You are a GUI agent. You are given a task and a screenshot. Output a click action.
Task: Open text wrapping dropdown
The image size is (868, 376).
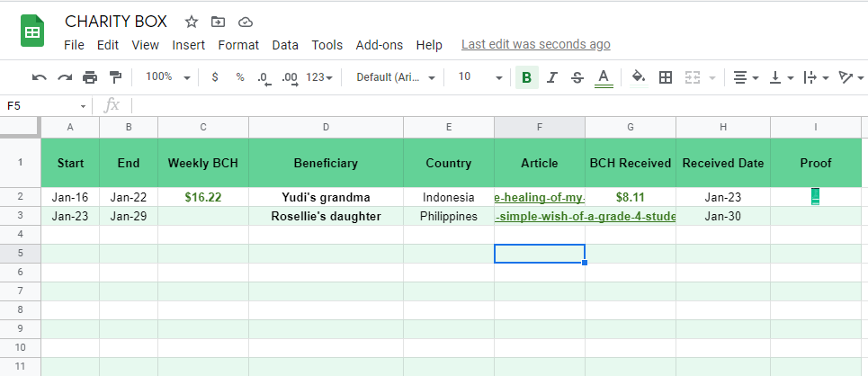tap(816, 77)
